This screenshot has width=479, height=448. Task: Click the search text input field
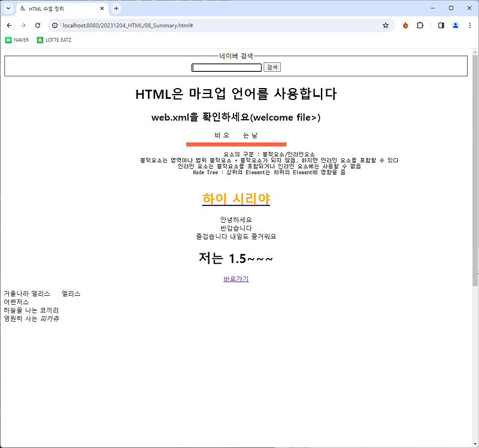click(x=226, y=67)
